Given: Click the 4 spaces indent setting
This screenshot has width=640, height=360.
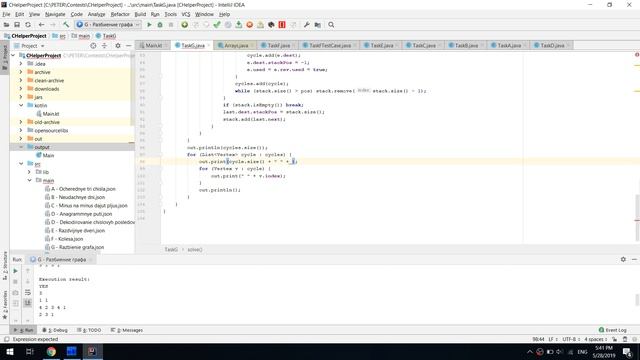Looking at the screenshot, I should 595,339.
